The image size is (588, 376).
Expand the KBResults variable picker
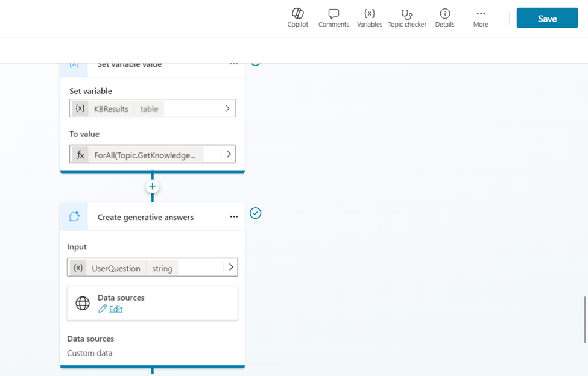(227, 108)
